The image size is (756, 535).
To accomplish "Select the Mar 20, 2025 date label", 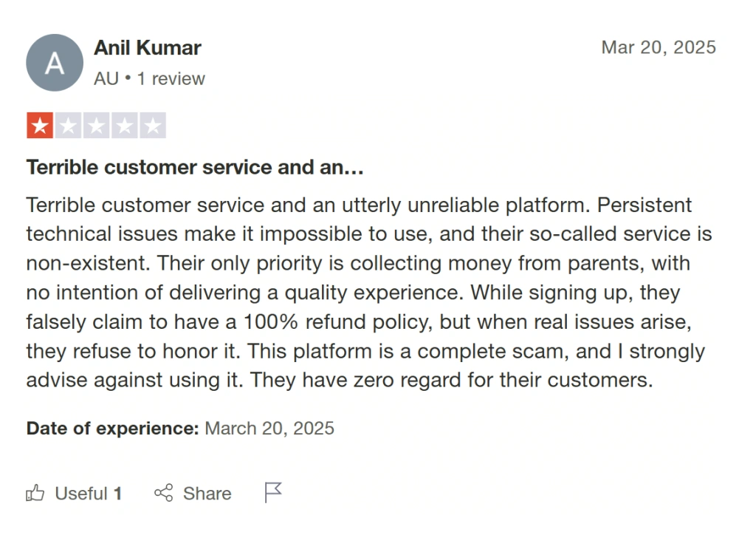I will pos(658,47).
